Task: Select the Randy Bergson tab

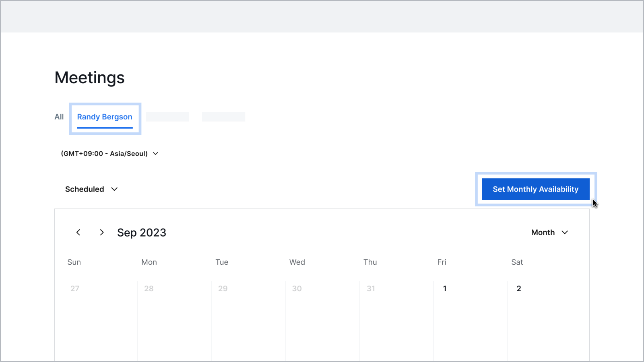Action: [x=105, y=117]
